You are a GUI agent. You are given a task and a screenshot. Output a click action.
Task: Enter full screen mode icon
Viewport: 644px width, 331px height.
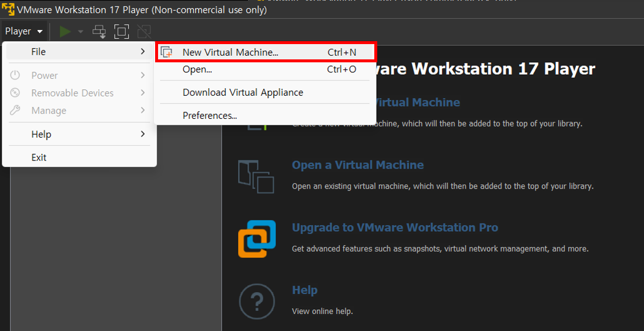coord(122,31)
